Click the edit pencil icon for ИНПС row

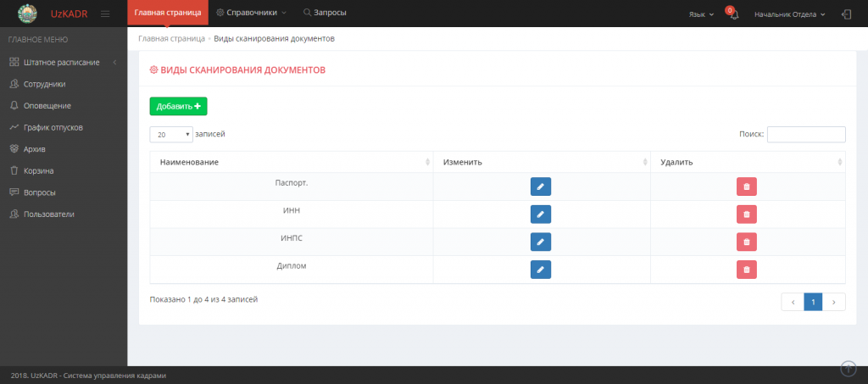tap(540, 242)
